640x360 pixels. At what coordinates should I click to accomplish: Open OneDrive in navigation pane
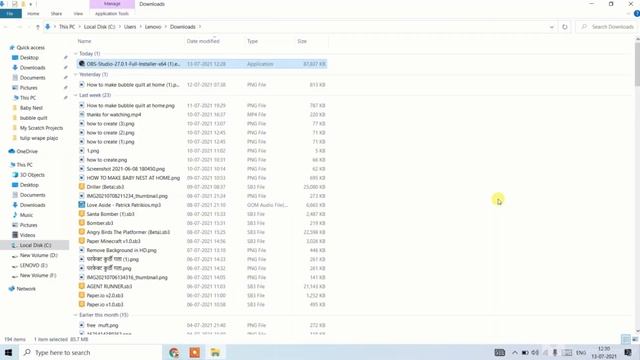[27, 151]
